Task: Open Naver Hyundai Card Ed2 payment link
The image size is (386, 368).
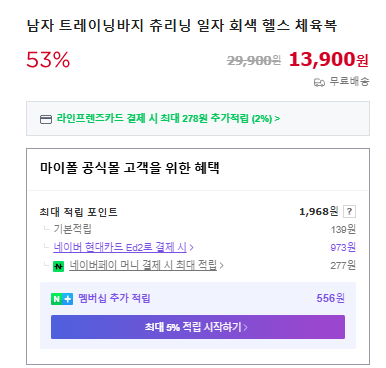Action: [120, 247]
